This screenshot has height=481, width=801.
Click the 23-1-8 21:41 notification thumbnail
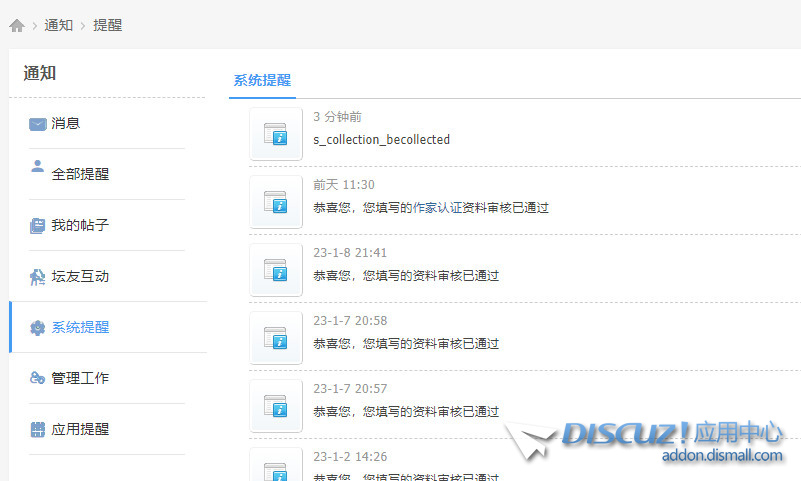276,270
